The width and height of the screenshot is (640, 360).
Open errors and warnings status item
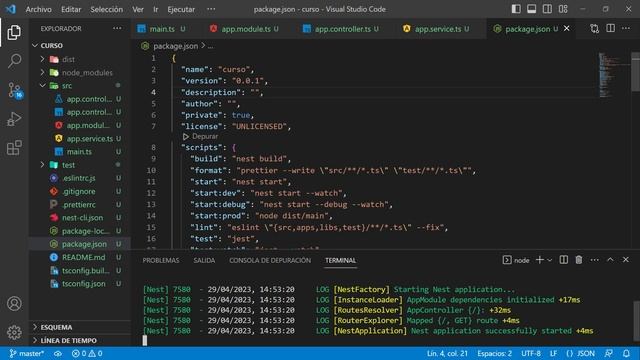click(87, 353)
